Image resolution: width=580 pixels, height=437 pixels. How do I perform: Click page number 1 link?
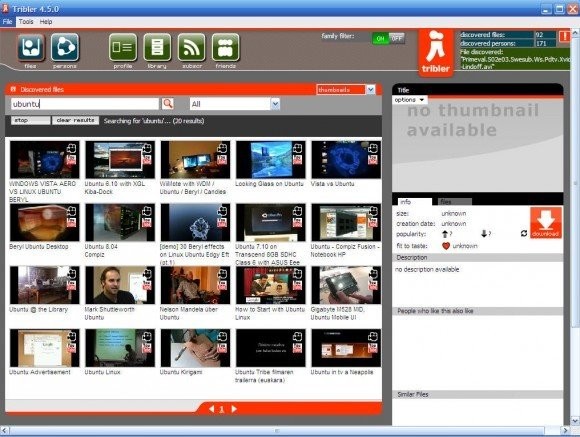click(x=222, y=409)
